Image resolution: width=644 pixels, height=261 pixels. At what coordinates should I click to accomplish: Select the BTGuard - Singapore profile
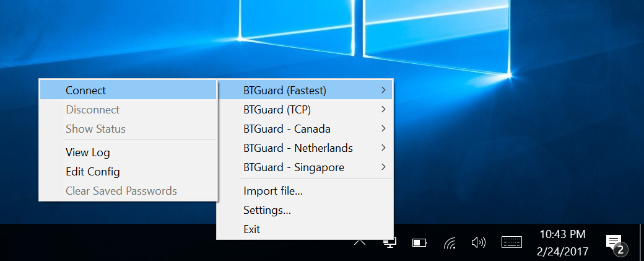pos(294,167)
